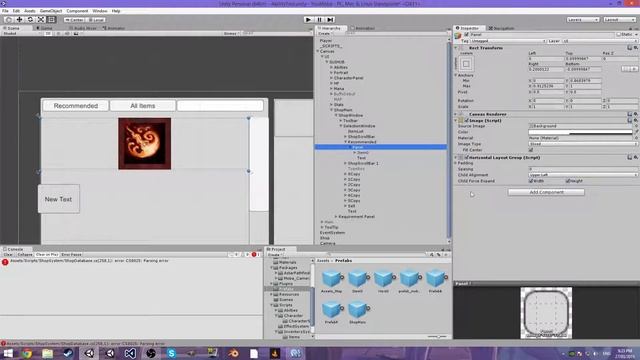Image resolution: width=640 pixels, height=360 pixels.
Task: Toggle the Center pivot mode button
Action: (75, 20)
